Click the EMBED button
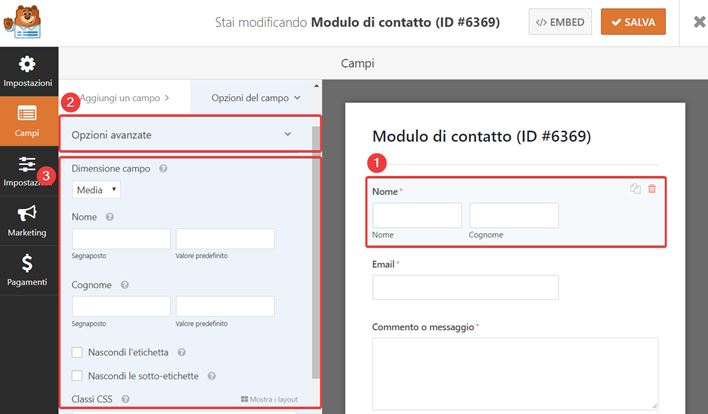Image resolution: width=708 pixels, height=414 pixels. point(560,22)
